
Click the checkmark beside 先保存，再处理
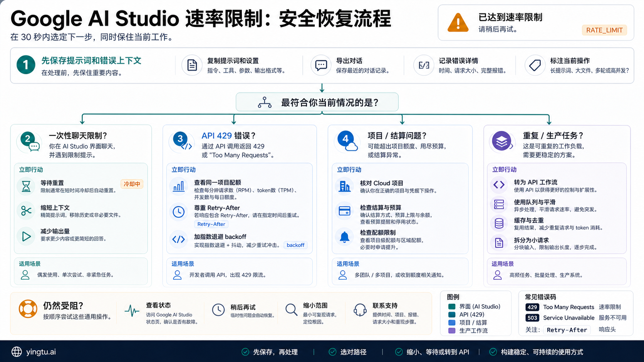(x=245, y=352)
